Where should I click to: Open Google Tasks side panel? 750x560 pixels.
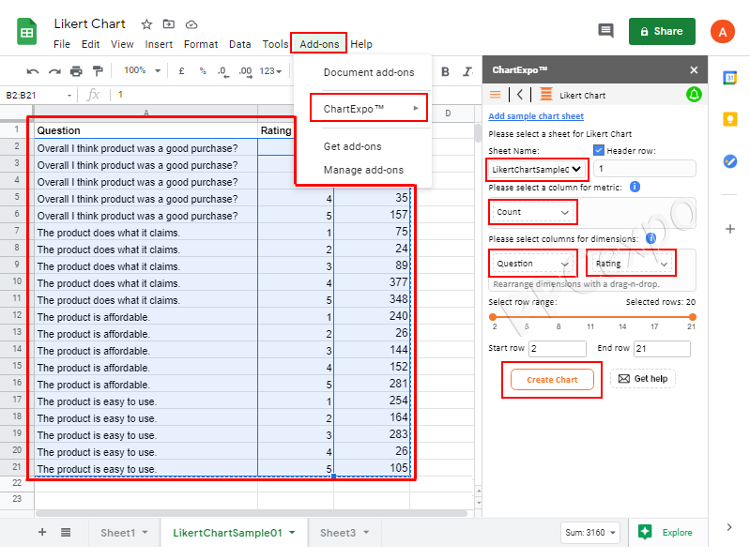(730, 161)
